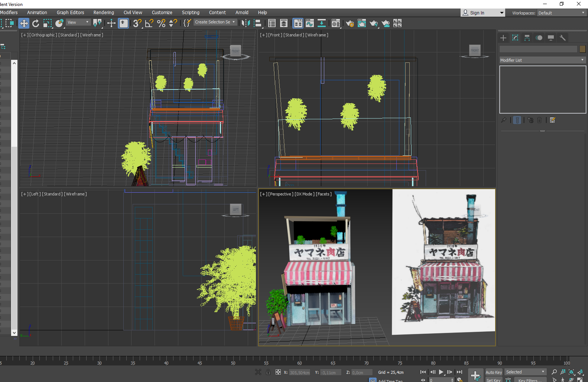The height and width of the screenshot is (382, 588).
Task: Toggle the Auto Key animation mode
Action: pos(494,372)
